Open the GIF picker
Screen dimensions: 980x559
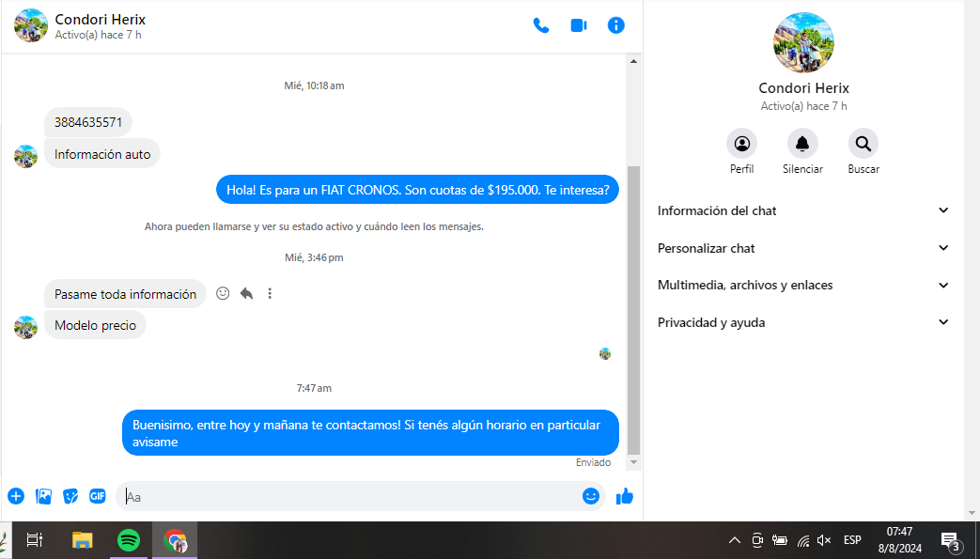pos(98,496)
